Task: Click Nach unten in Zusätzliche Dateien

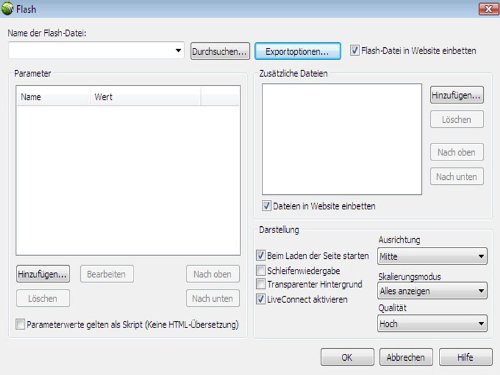Action: tap(457, 176)
